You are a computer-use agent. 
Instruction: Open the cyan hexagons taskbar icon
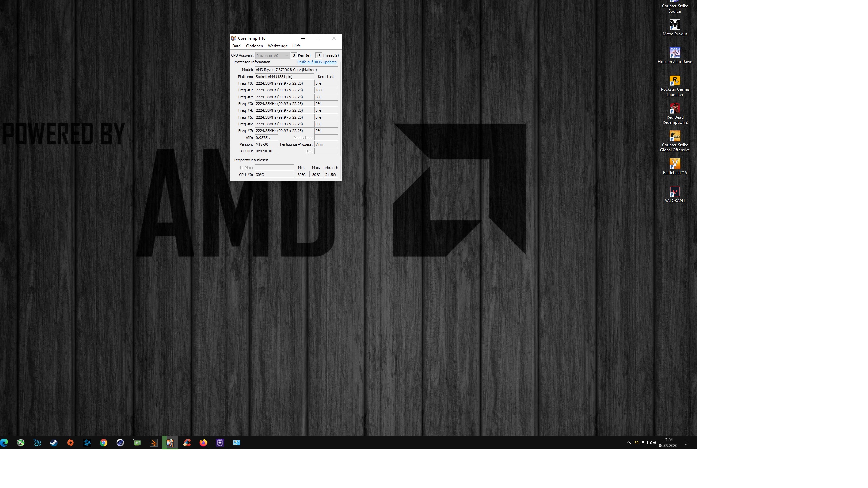[x=37, y=443]
